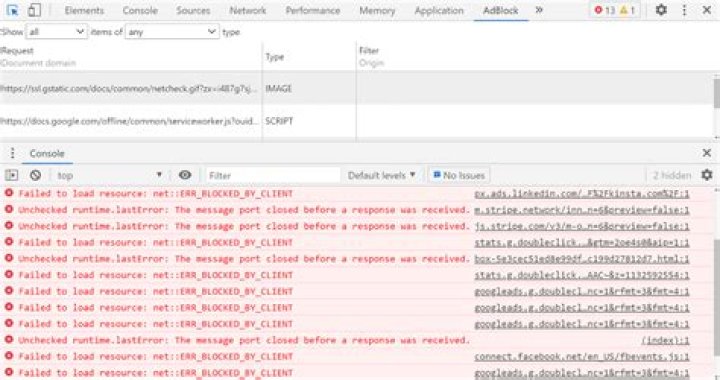Click the IMAGE type cell

click(x=278, y=89)
